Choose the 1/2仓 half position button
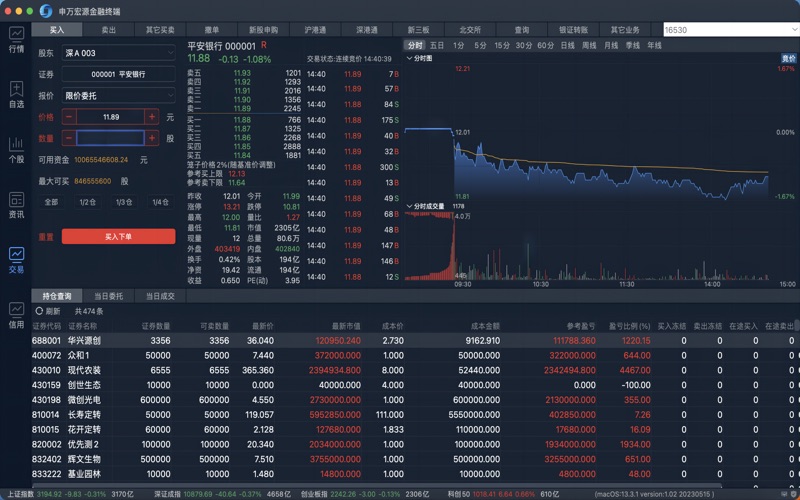 pyautogui.click(x=88, y=202)
